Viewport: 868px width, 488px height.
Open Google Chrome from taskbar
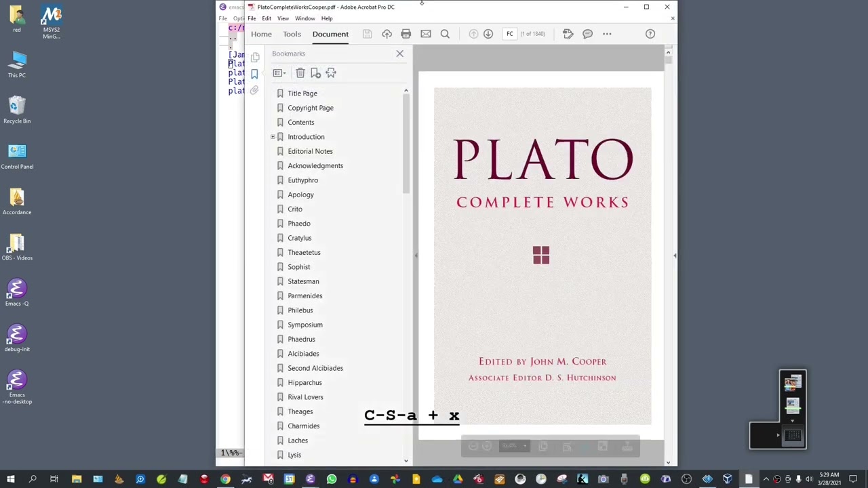[225, 479]
